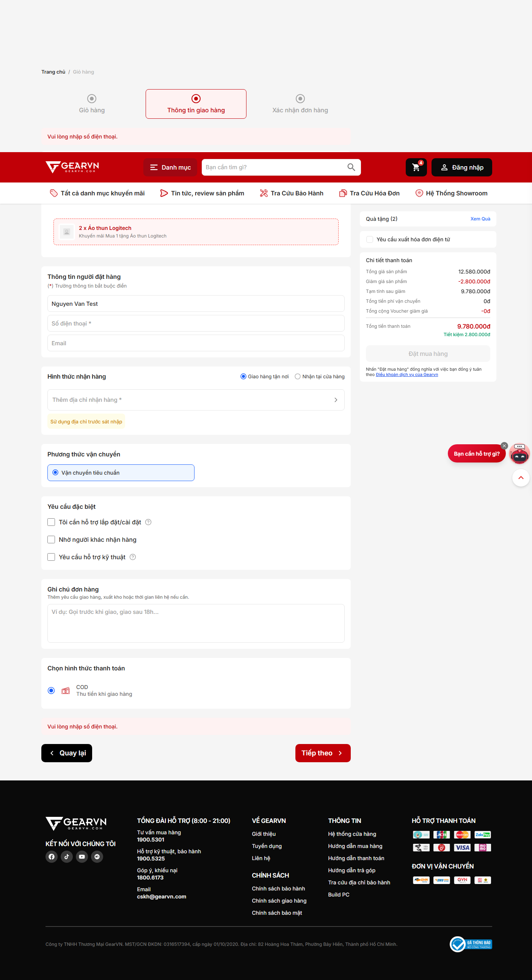Expand Thêm địa chỉ nhận hàng selector
532x980 pixels.
(x=196, y=400)
